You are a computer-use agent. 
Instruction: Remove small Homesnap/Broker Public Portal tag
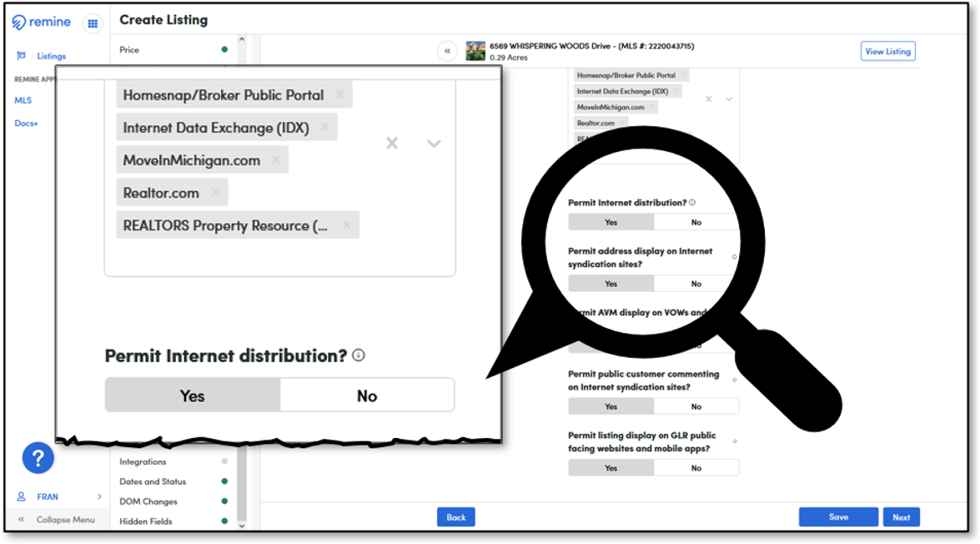pos(683,75)
